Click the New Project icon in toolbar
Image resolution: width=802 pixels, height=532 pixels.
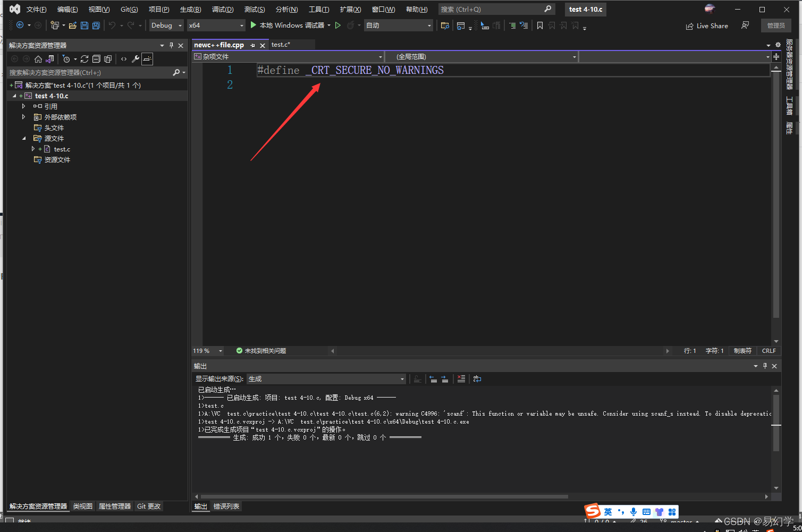point(55,25)
